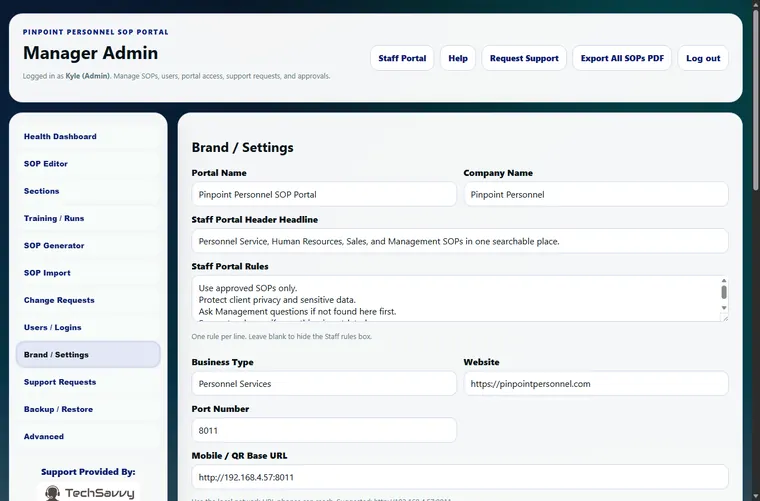Click the 'Website' field label
Image resolution: width=760 pixels, height=501 pixels.
(481, 362)
